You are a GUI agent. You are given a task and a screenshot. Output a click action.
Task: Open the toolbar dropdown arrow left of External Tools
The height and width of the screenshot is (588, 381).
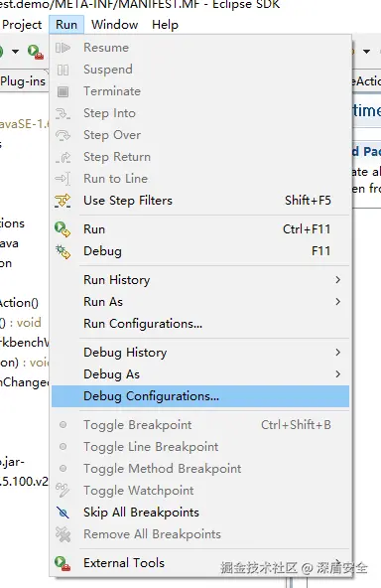pos(15,51)
